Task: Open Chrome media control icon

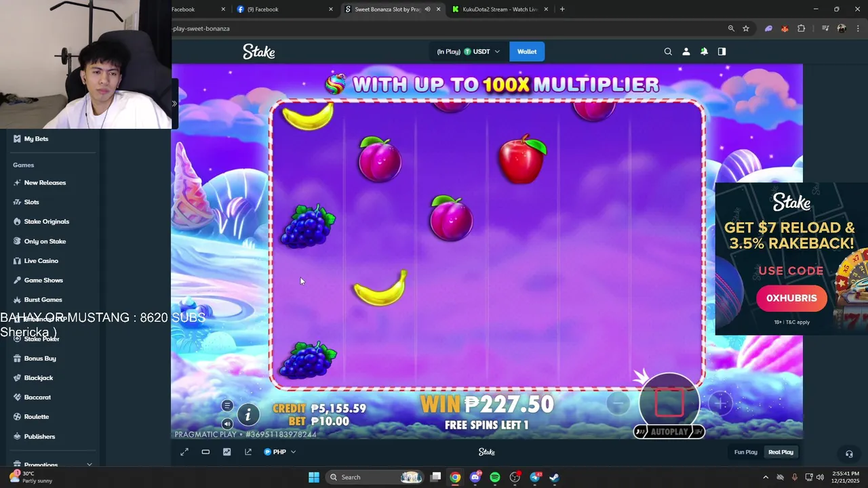Action: pos(825,28)
